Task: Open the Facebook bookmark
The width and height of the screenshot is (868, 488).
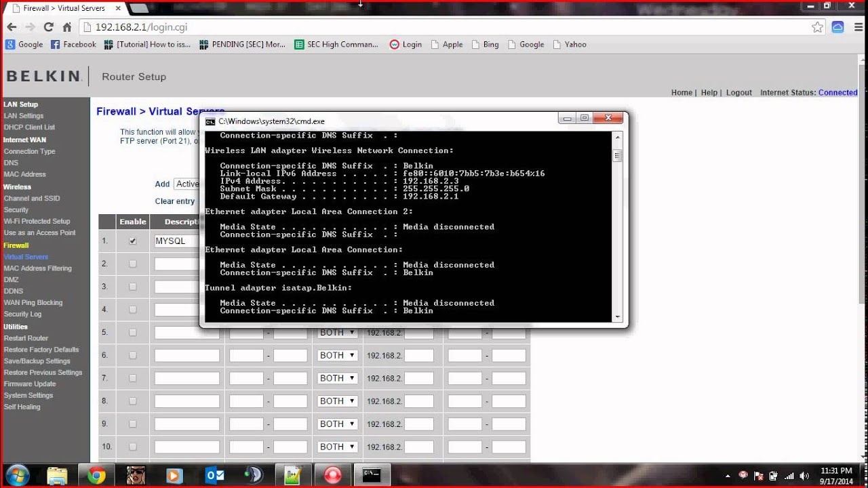Action: (73, 44)
